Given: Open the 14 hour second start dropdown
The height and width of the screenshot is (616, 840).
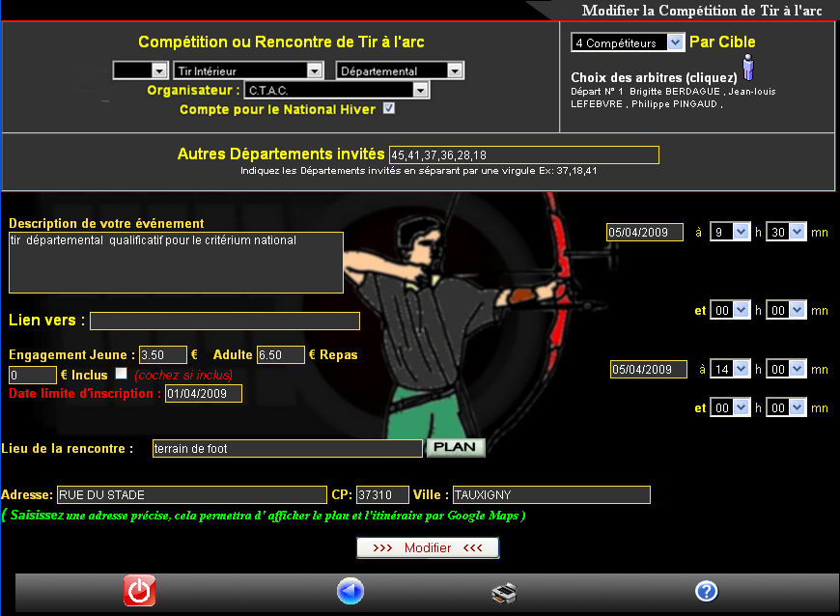Looking at the screenshot, I should 729,369.
